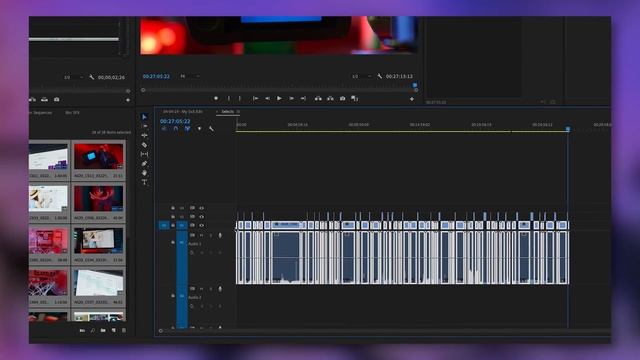The image size is (640, 360).
Task: Click Program monitor zoom scroll bar
Action: click(279, 90)
